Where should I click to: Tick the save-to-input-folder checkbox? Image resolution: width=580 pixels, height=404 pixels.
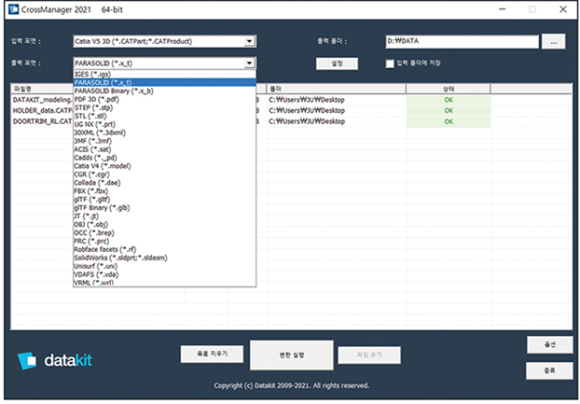click(x=390, y=63)
